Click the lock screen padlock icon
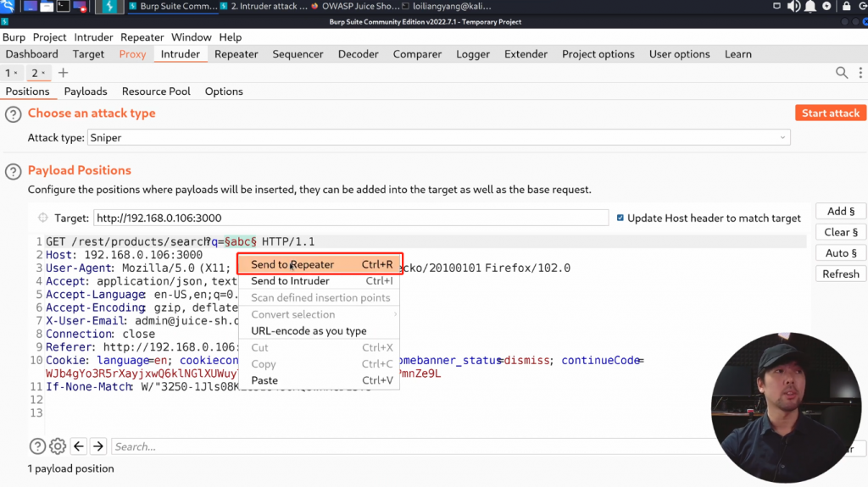Viewport: 868px width, 487px height. coord(847,6)
